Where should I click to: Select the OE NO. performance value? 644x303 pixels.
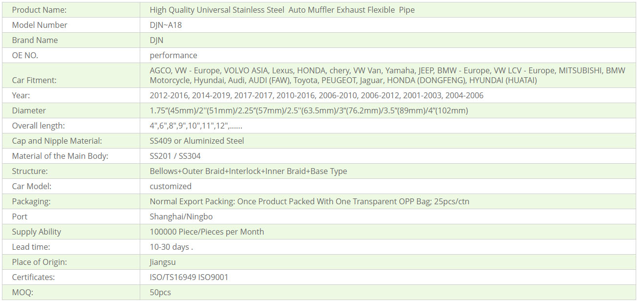pyautogui.click(x=173, y=55)
